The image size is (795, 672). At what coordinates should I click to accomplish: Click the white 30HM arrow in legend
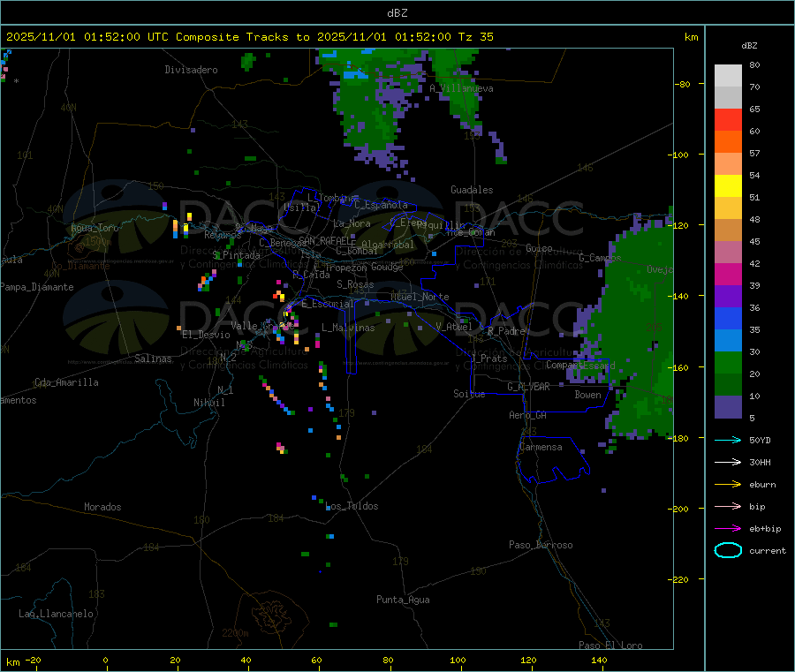click(728, 462)
